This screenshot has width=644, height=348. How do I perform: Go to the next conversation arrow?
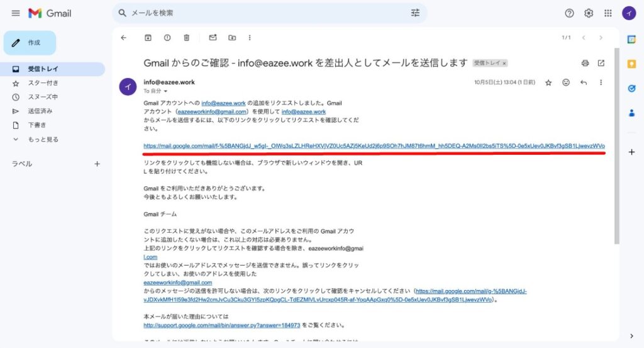point(601,37)
